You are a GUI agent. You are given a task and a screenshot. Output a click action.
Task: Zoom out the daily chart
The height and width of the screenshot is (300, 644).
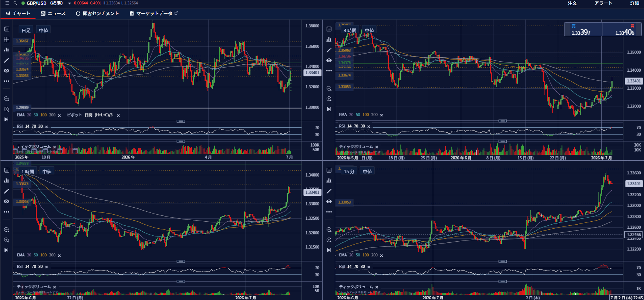click(7, 99)
